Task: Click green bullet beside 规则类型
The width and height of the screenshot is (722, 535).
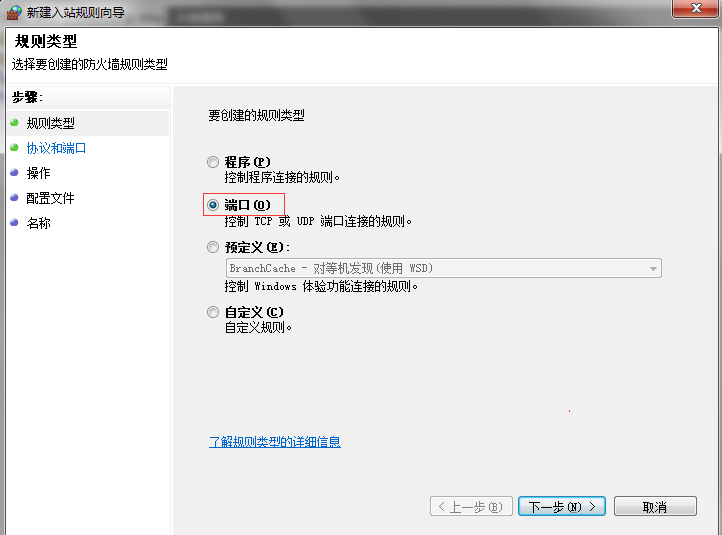Action: pyautogui.click(x=14, y=122)
